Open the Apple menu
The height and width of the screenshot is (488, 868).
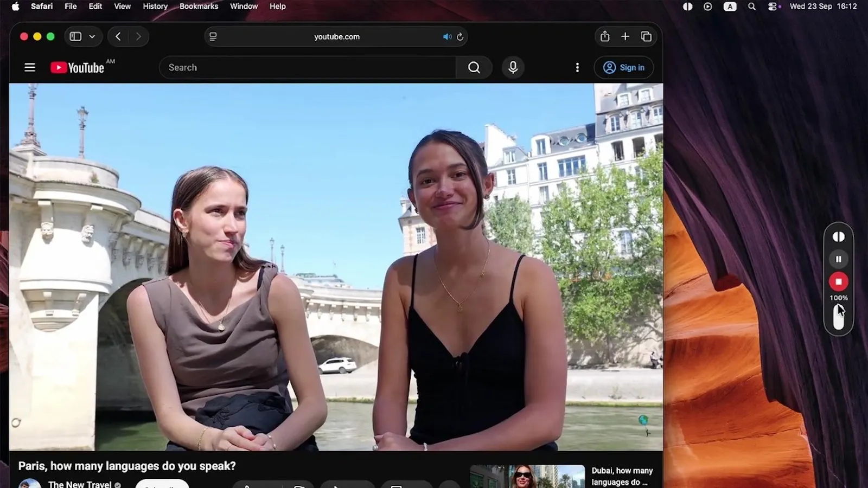pos(15,7)
